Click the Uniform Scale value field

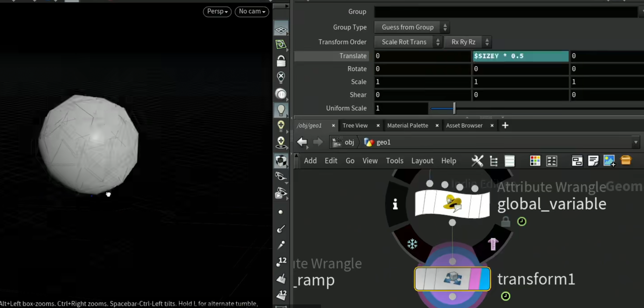(401, 108)
